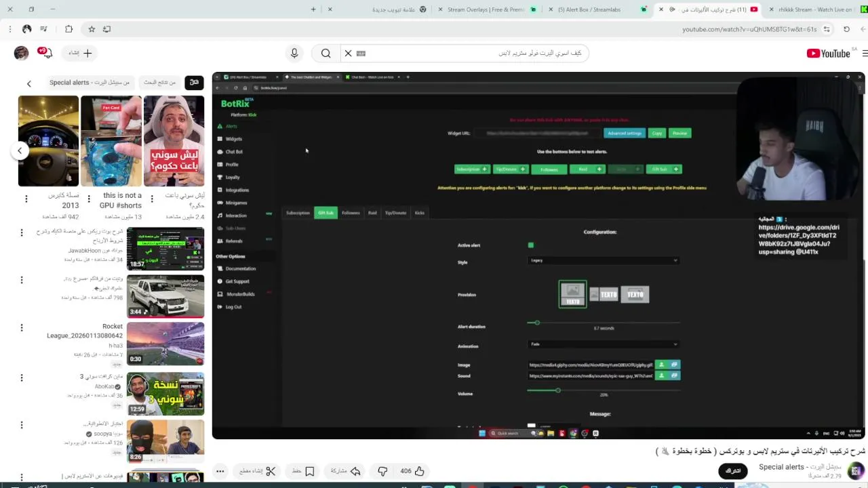
Task: Like the video with 406 likes
Action: pyautogui.click(x=412, y=471)
